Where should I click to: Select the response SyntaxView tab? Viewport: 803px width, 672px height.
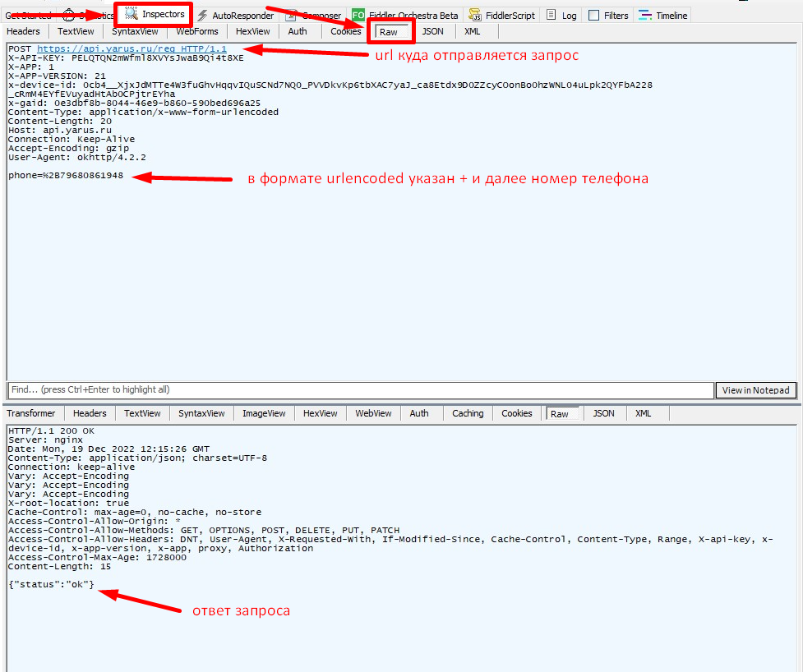[201, 413]
